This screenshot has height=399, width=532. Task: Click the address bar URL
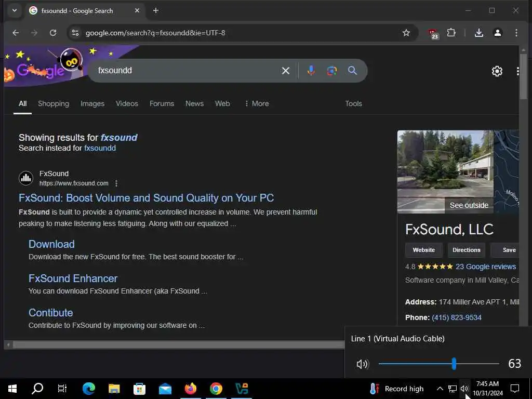[x=155, y=33]
